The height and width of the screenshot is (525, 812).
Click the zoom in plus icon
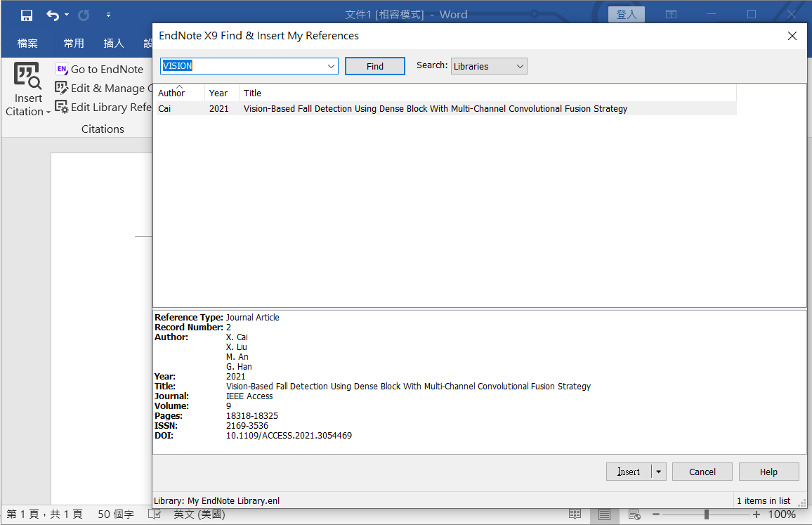[x=757, y=514]
